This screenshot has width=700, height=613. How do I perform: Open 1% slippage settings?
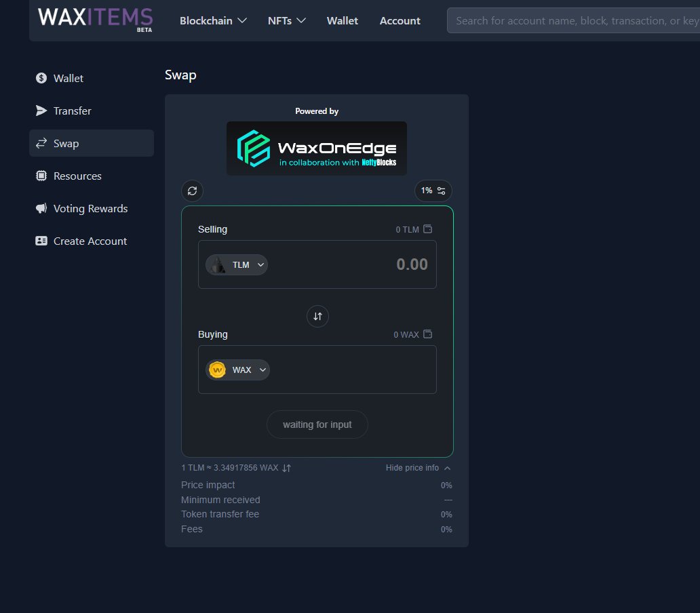pyautogui.click(x=433, y=191)
